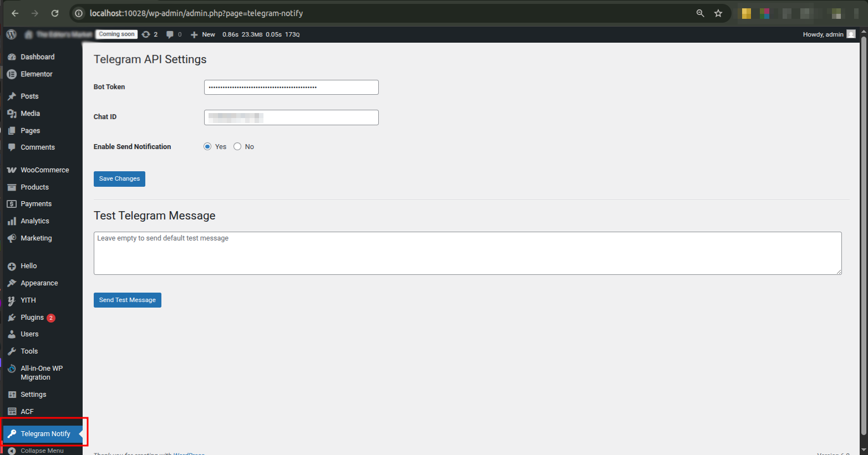
Task: Click the Payments dollar icon
Action: click(x=12, y=204)
